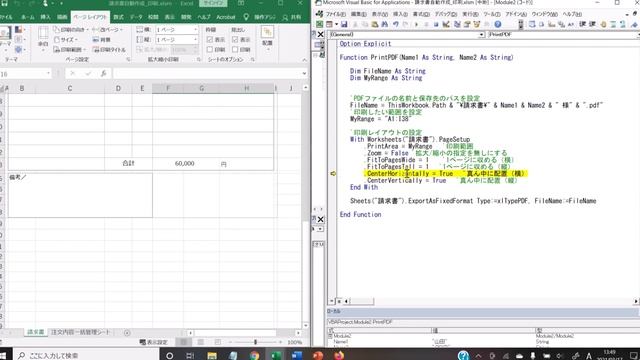The height and width of the screenshot is (360, 640).
Task: Switch to Page Break Preview in status bar
Action: pos(218,342)
